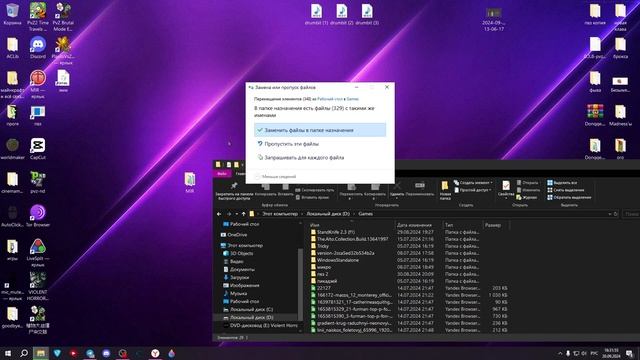Viewport: 640px width, 360px height.
Task: Choose 'Запрашивать для каждого файла' option
Action: pos(320,157)
